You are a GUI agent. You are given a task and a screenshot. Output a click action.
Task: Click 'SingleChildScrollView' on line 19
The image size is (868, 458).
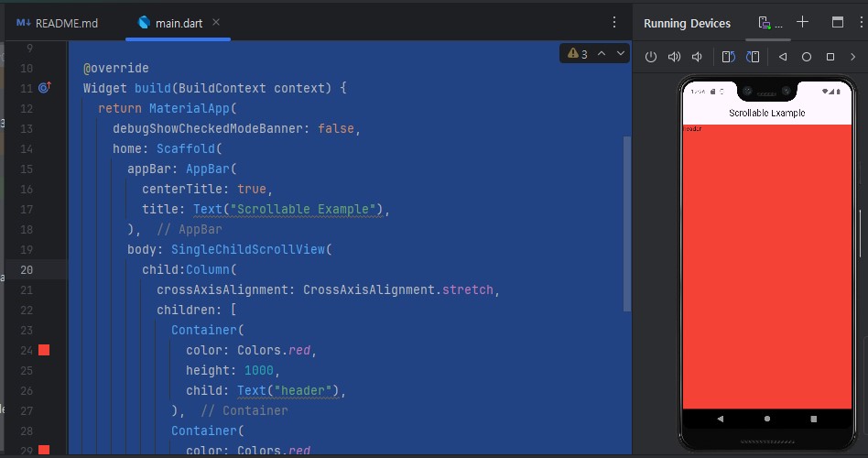[x=248, y=249]
